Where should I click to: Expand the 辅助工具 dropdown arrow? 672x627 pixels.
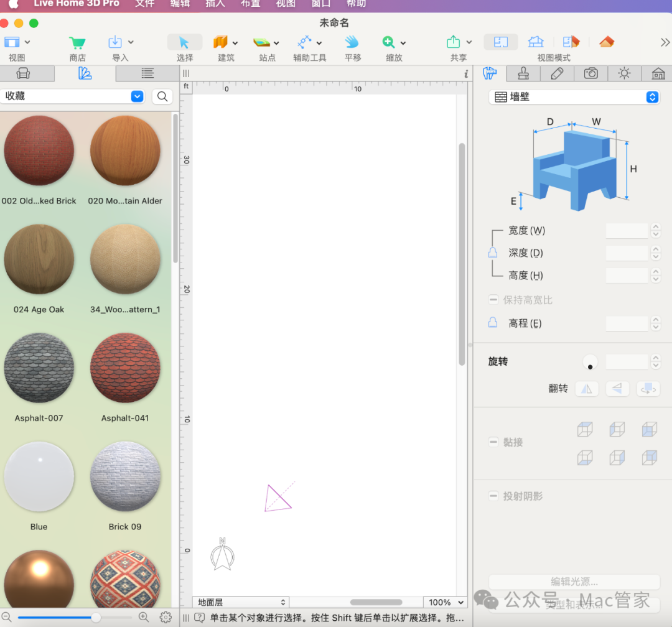319,43
